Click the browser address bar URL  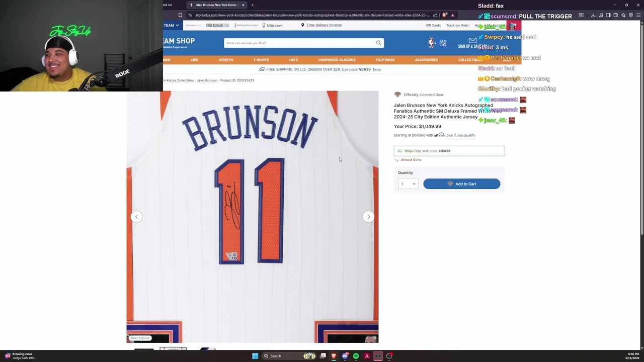click(x=312, y=15)
